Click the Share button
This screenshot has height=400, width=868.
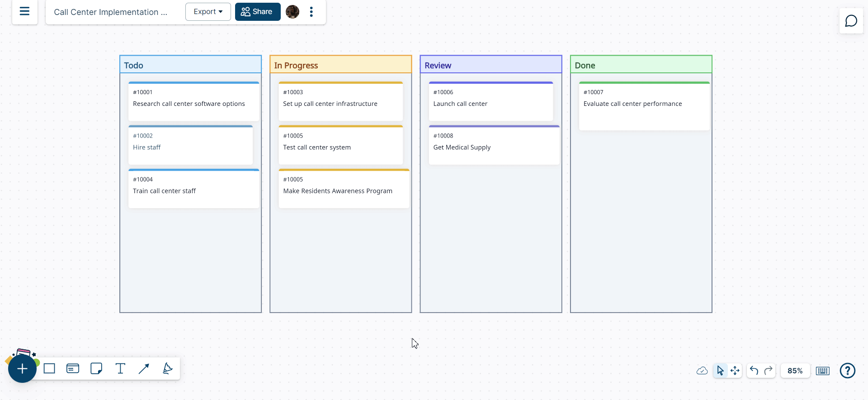(x=257, y=12)
